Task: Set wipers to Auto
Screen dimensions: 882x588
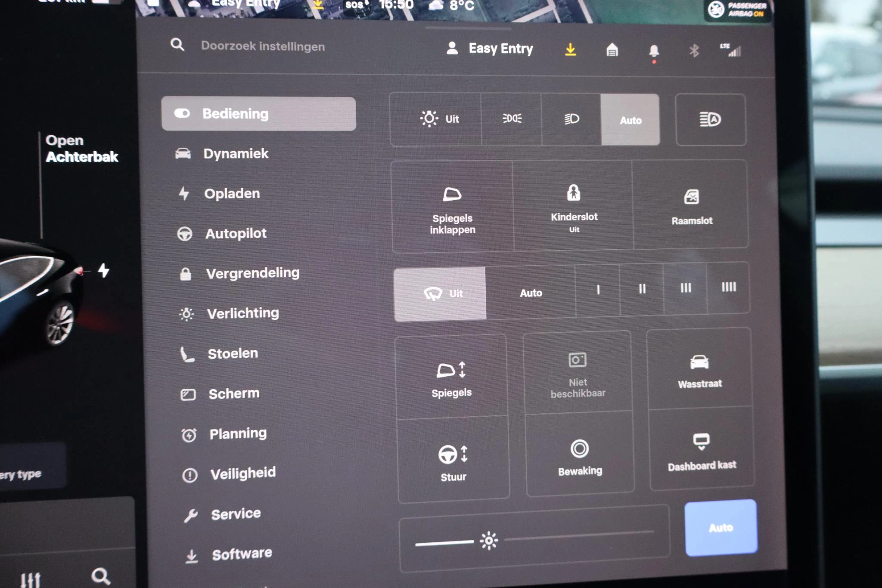Action: coord(531,293)
